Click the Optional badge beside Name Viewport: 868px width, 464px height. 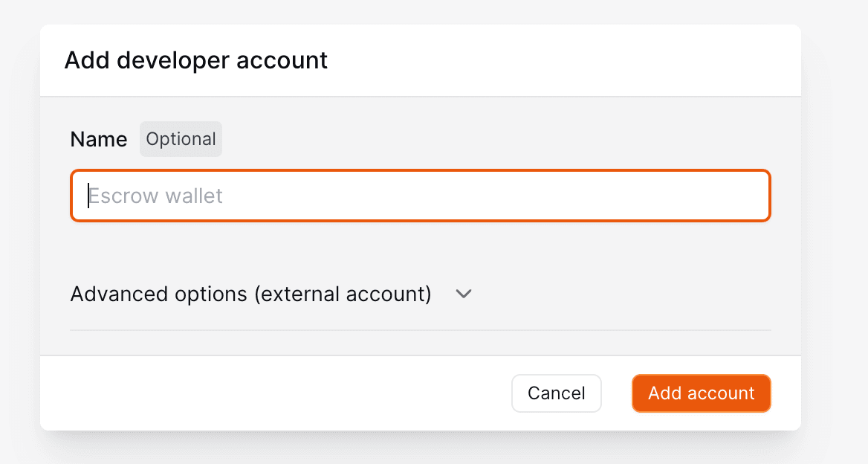coord(181,139)
